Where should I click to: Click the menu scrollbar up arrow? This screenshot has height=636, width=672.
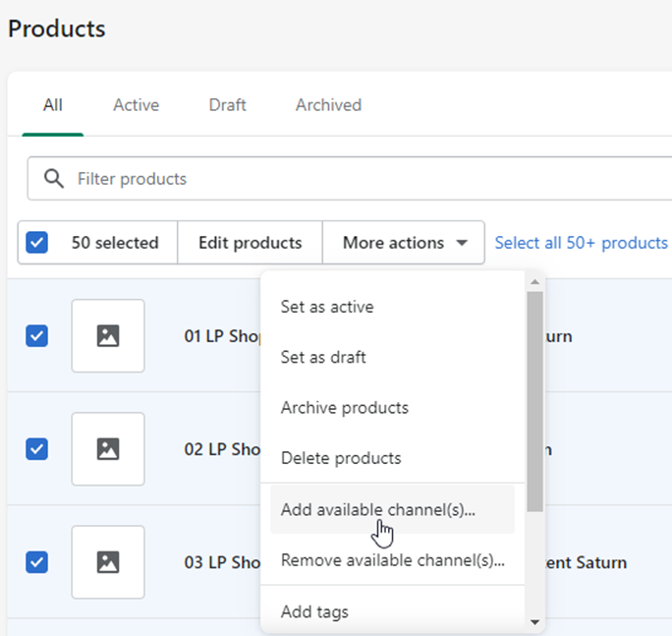534,282
